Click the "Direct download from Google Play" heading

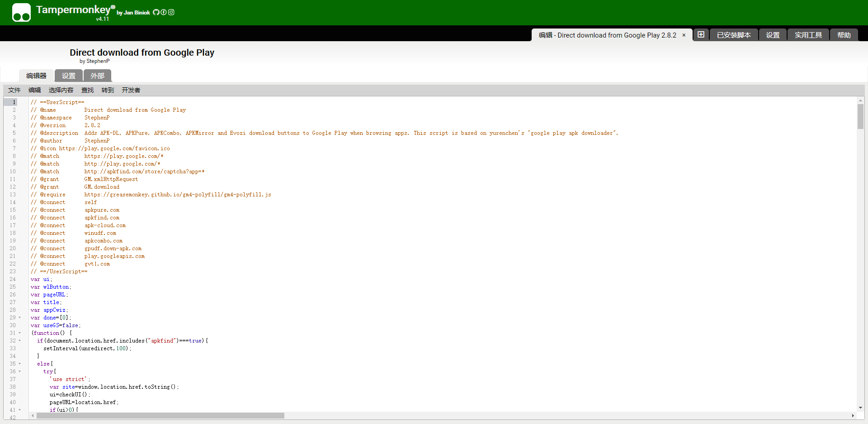142,52
